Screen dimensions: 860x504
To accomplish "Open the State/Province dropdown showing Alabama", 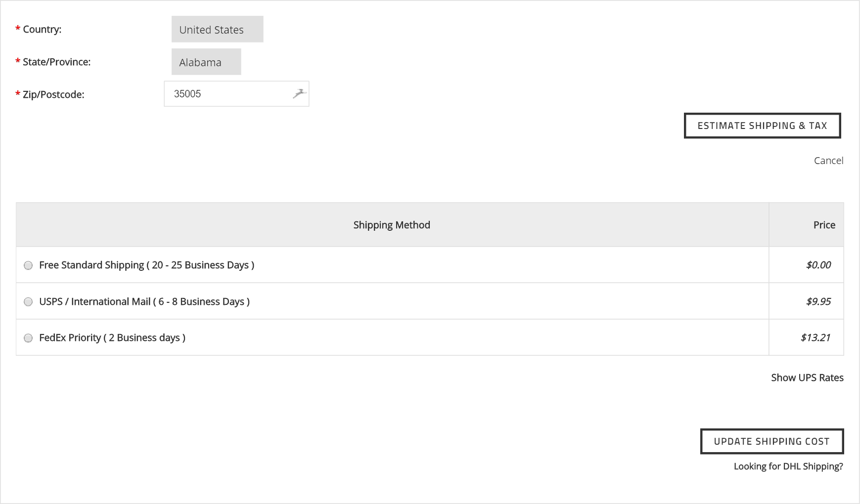I will [x=206, y=62].
